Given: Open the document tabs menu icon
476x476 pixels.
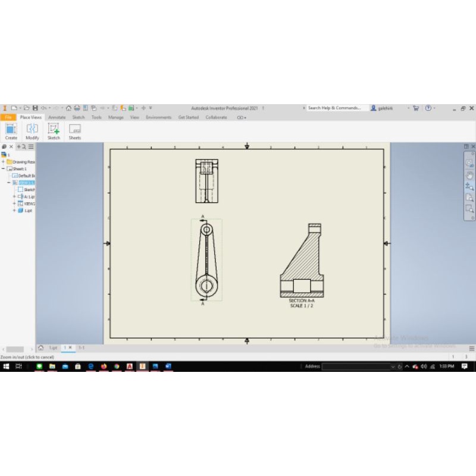Looking at the screenshot, I should pyautogui.click(x=471, y=349).
